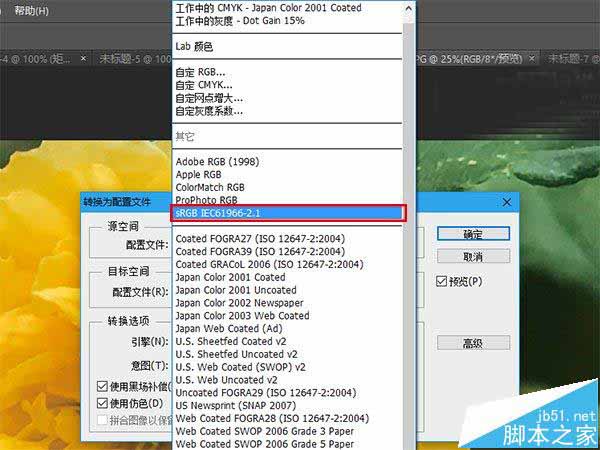Screen dimensions: 600x450
Task: Switch to the 未标题-5 document tab
Action: pos(135,59)
